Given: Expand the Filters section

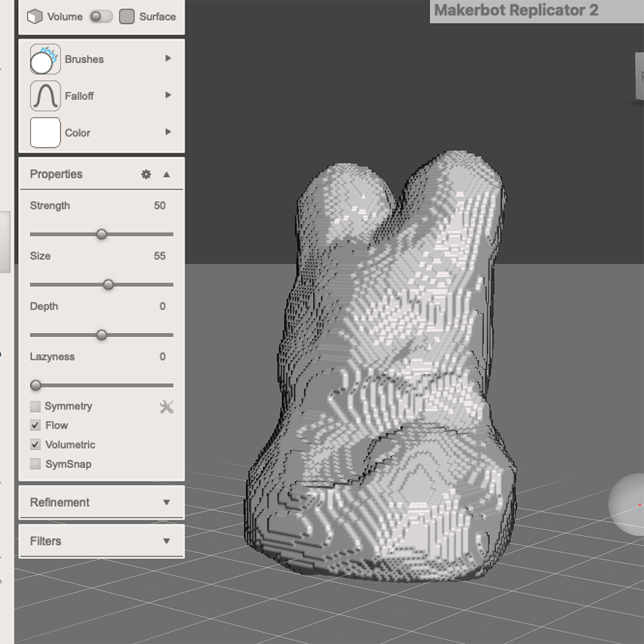Looking at the screenshot, I should [100, 541].
